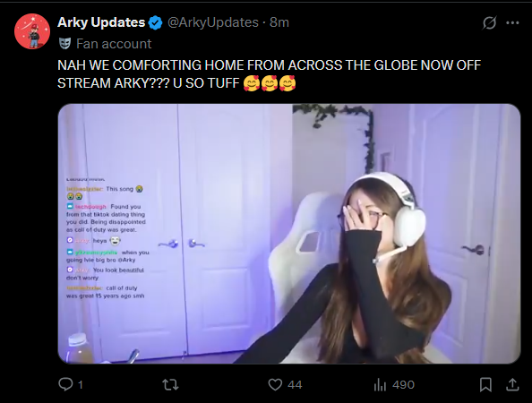
Task: Open view analytics bar chart icon
Action: coord(380,385)
